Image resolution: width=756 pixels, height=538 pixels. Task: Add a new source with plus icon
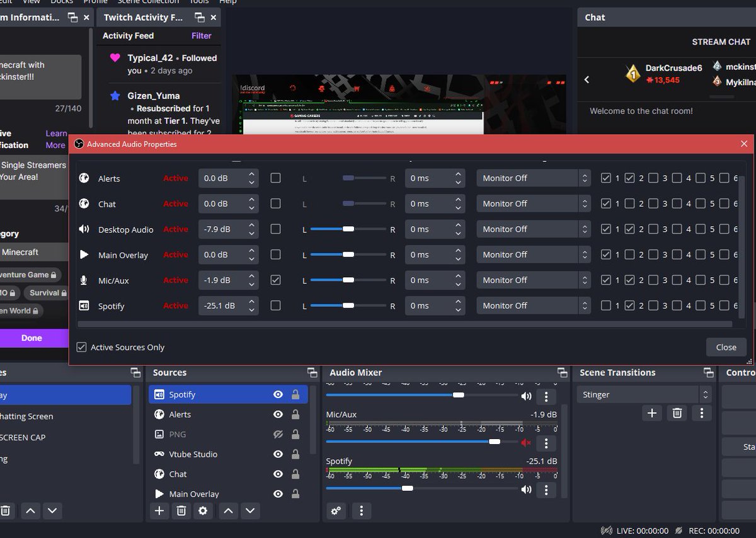(159, 511)
